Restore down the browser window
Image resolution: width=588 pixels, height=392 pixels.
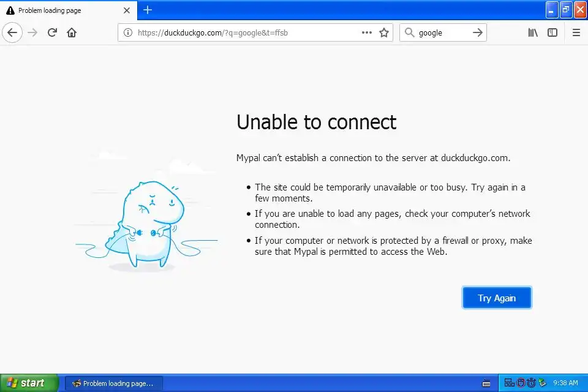click(x=566, y=10)
